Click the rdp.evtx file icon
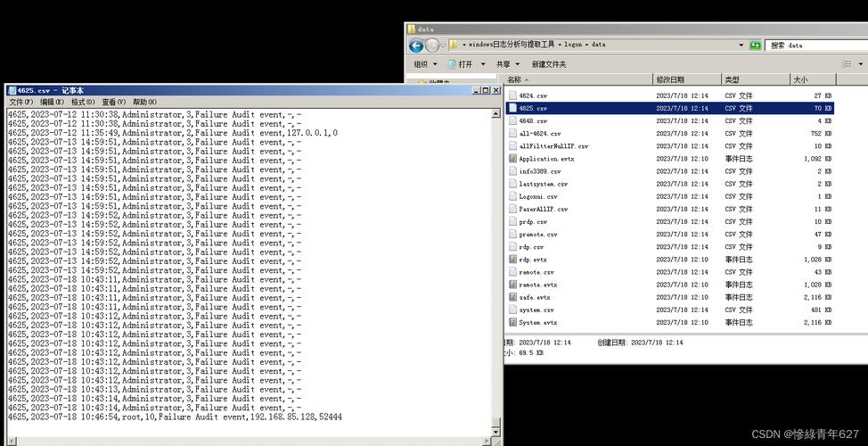 point(512,260)
